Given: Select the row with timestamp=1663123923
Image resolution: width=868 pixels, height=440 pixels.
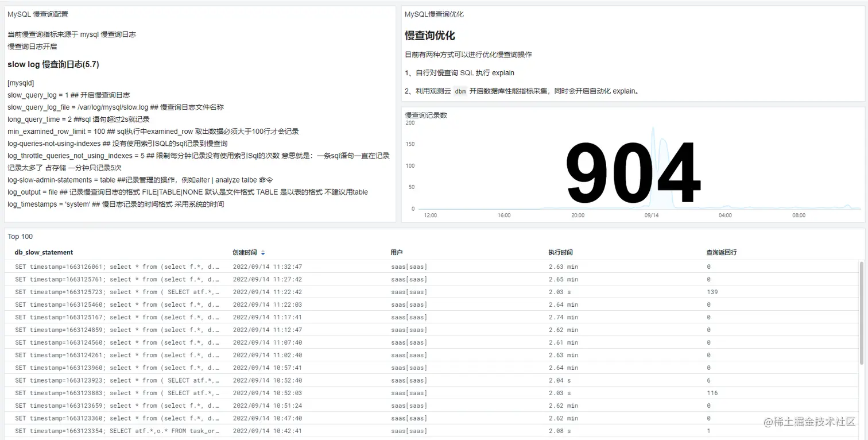Looking at the screenshot, I should pos(431,380).
